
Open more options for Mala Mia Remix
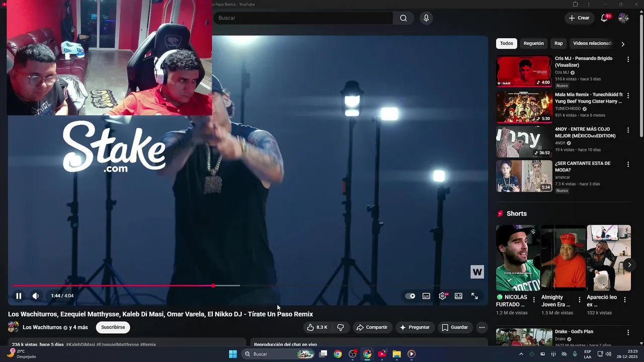coord(628,95)
